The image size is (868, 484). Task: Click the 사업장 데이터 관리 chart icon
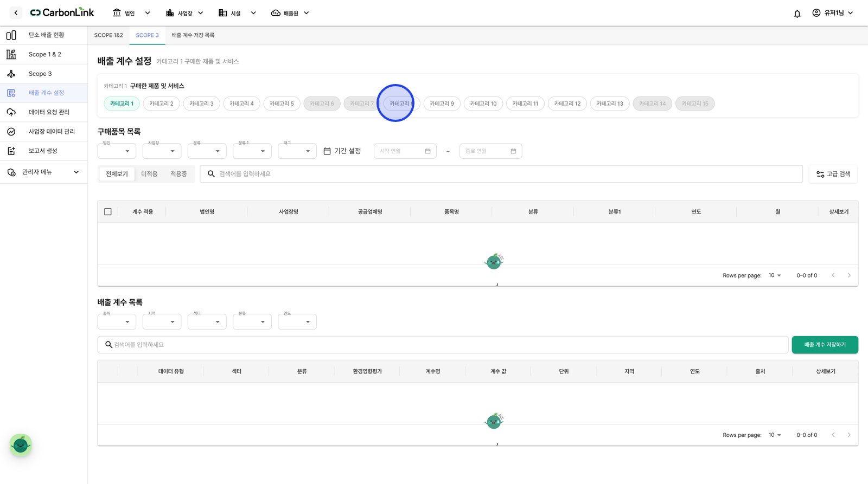(11, 132)
